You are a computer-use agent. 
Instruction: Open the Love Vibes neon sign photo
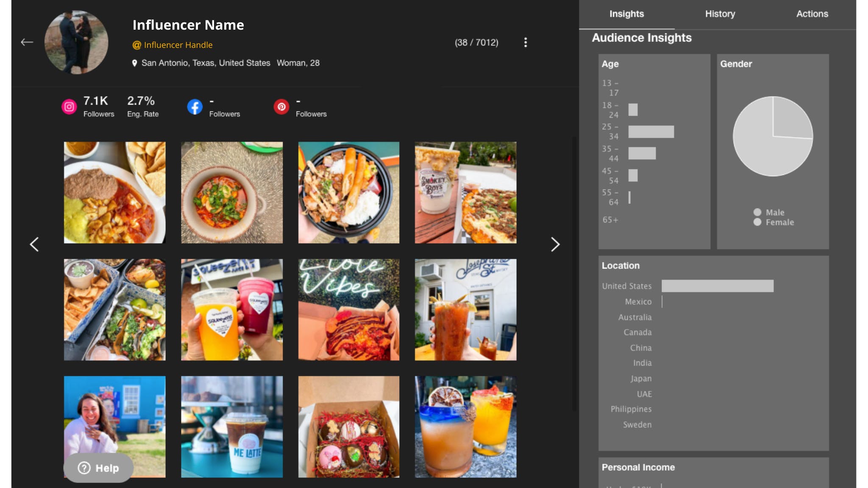348,310
